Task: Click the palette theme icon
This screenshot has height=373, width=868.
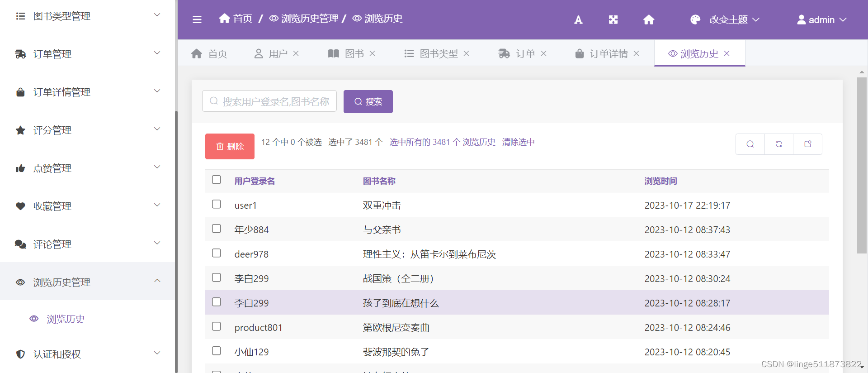Action: pyautogui.click(x=695, y=19)
